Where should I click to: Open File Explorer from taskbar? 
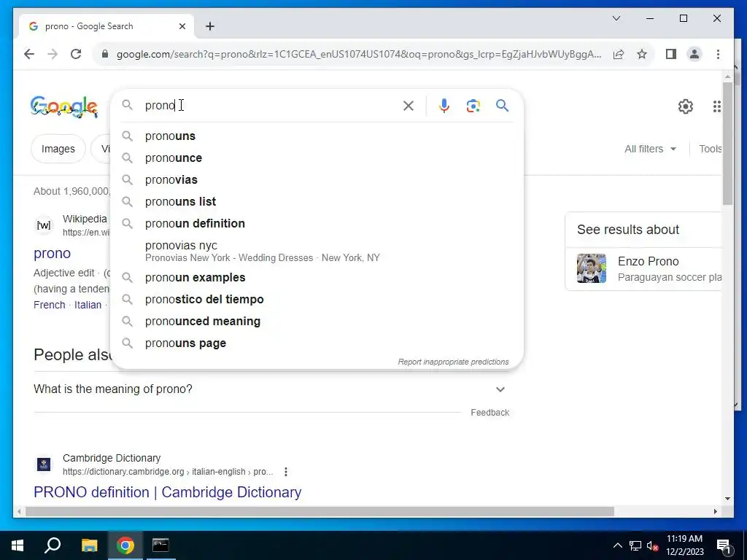coord(89,545)
